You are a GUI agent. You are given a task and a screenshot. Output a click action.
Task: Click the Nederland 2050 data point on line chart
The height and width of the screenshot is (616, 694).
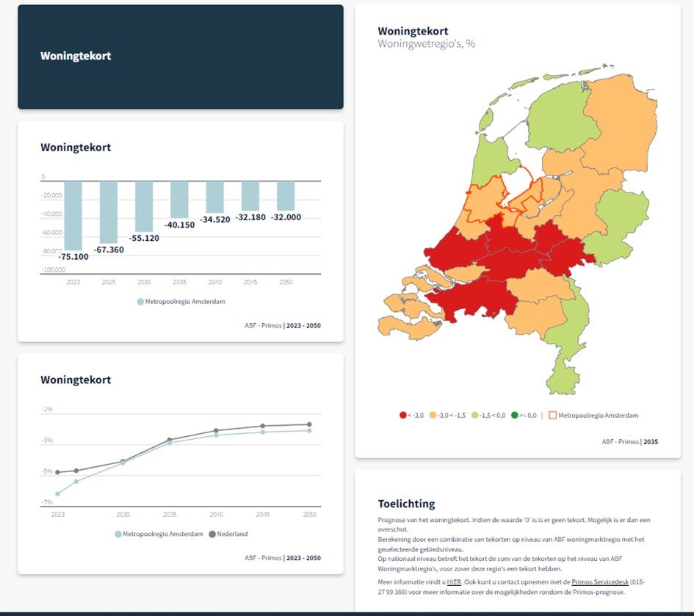[x=309, y=424]
